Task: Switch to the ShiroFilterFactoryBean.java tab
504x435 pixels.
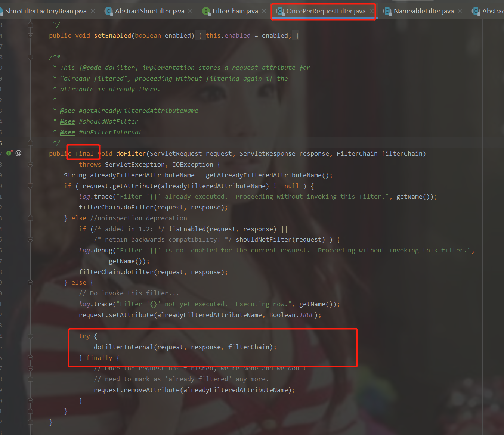Action: 46,11
